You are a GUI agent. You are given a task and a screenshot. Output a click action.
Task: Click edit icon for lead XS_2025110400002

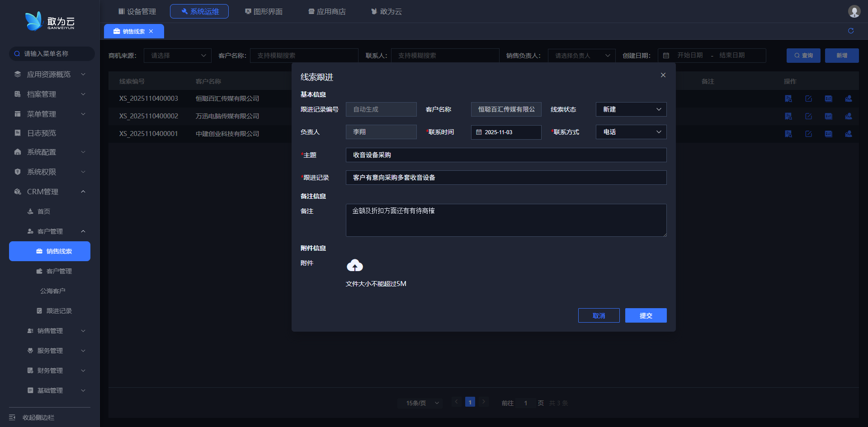click(x=808, y=116)
